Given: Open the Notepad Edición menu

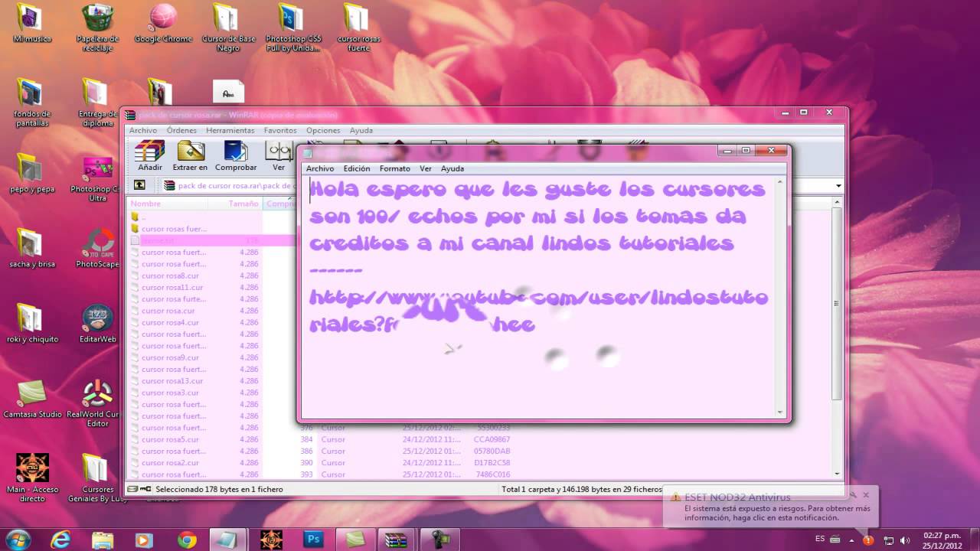Looking at the screenshot, I should click(x=357, y=168).
